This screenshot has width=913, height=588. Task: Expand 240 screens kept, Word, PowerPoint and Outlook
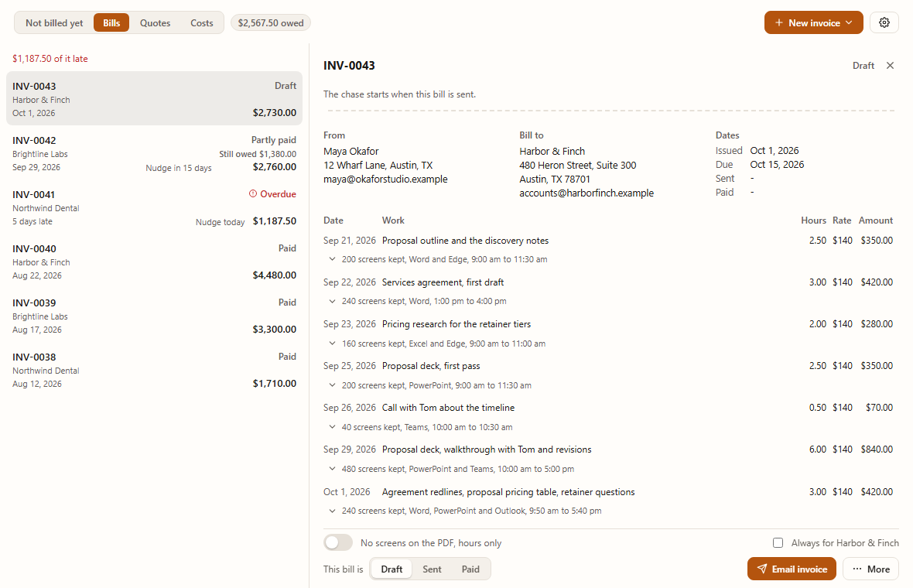(x=332, y=511)
